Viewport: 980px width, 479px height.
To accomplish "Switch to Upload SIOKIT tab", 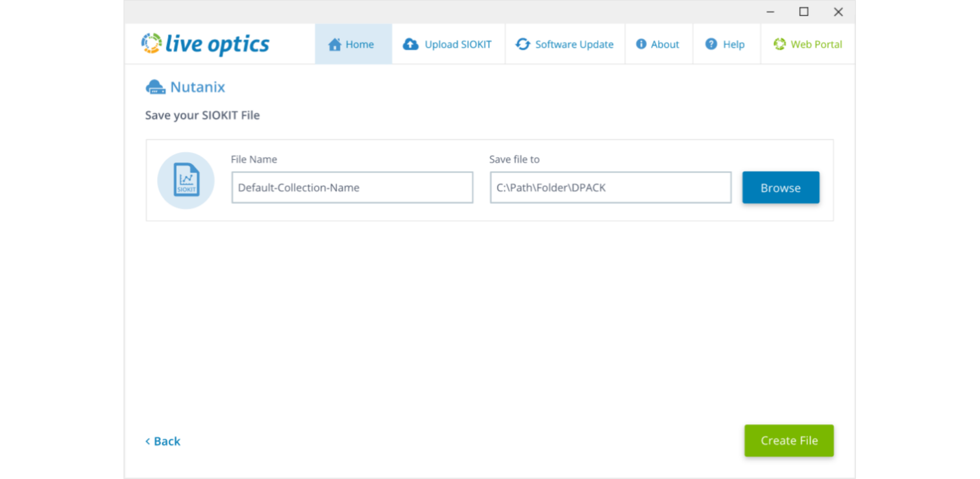I will (x=449, y=44).
